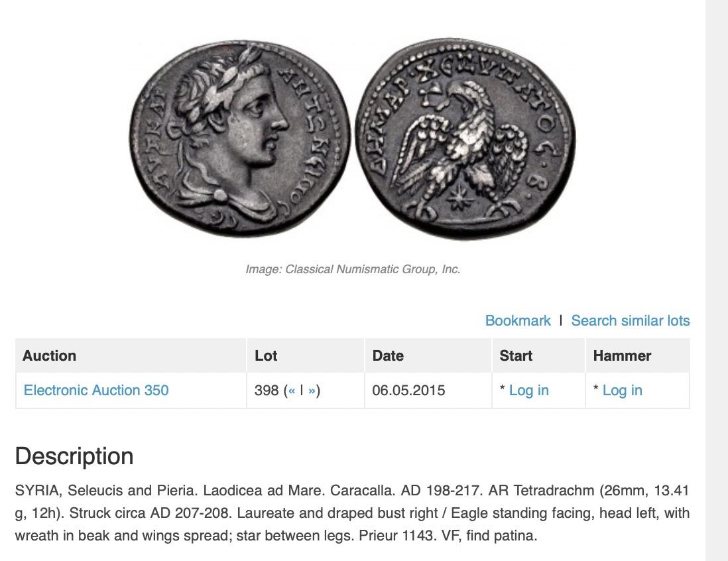Click the coin description paragraph text

click(x=352, y=513)
